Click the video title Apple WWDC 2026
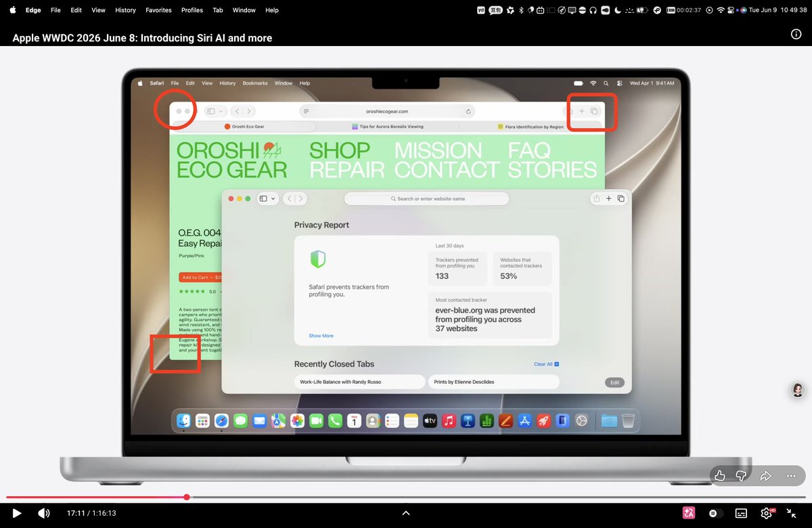The image size is (812, 528). [142, 38]
